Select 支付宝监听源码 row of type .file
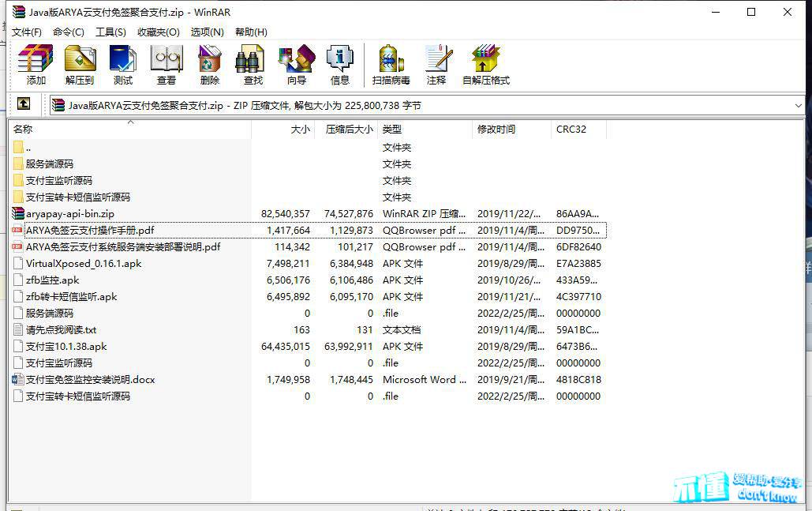 pos(309,363)
